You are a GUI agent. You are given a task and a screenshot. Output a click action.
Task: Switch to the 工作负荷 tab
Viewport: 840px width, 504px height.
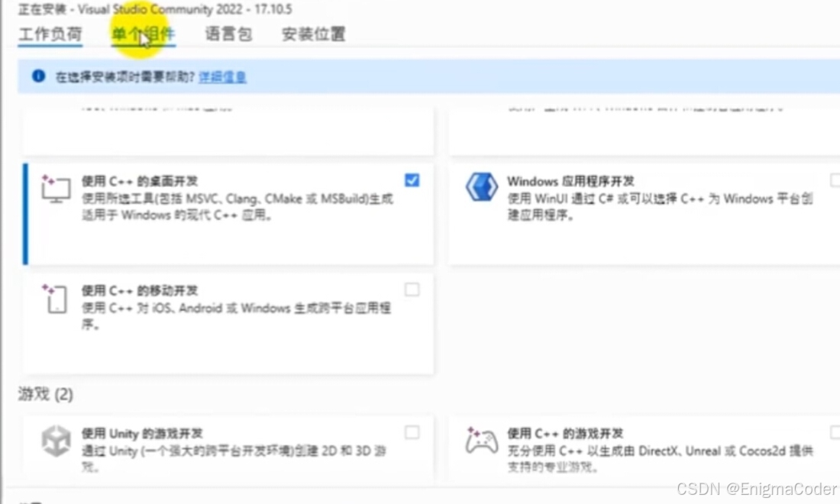pyautogui.click(x=50, y=34)
